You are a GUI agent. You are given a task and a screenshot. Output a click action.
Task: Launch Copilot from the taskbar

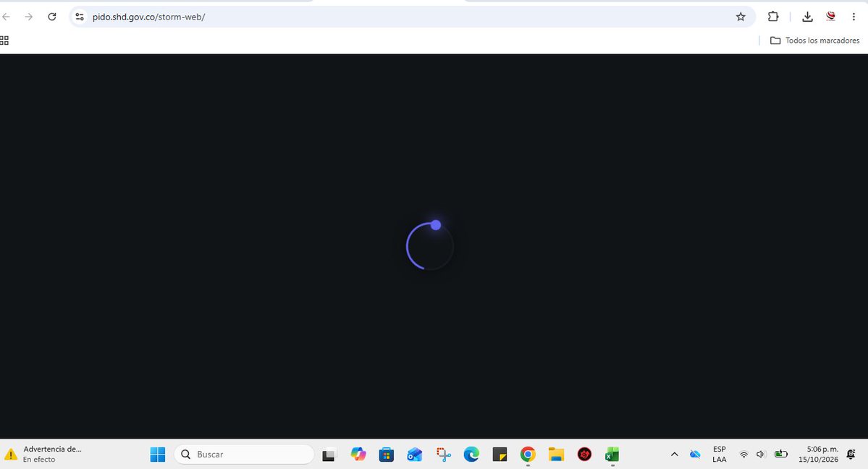(358, 455)
